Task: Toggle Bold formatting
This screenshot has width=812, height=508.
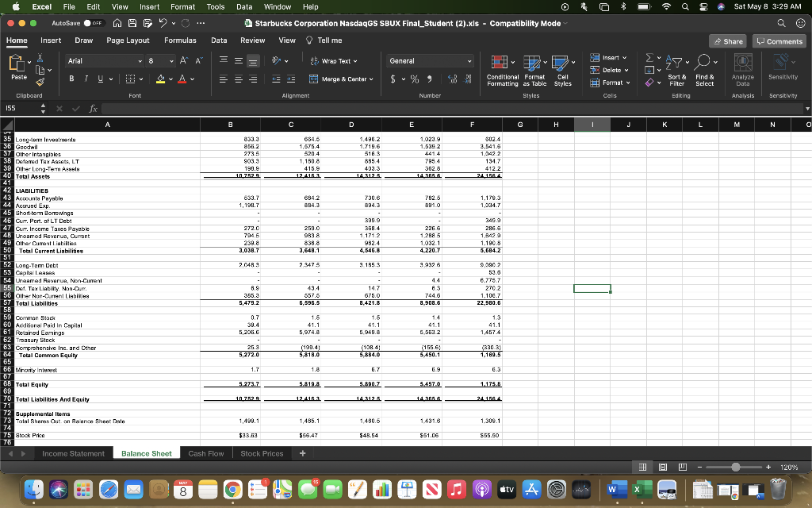Action: tap(71, 79)
